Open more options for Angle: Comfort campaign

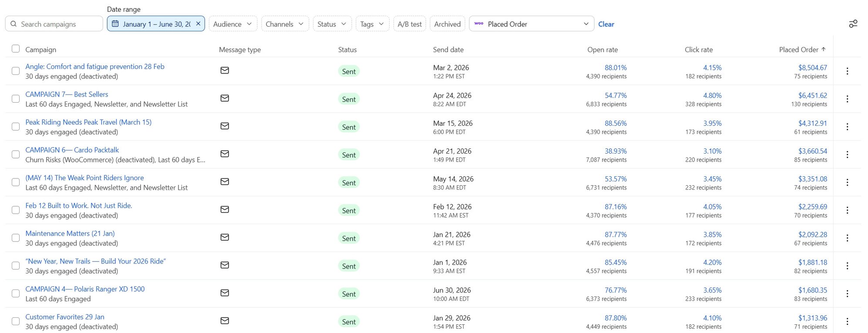point(847,71)
